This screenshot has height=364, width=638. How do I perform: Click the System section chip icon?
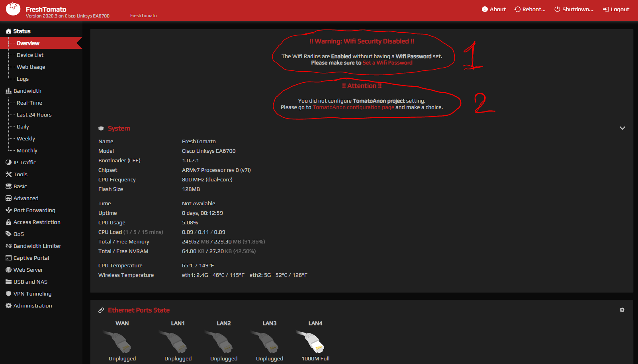point(101,128)
